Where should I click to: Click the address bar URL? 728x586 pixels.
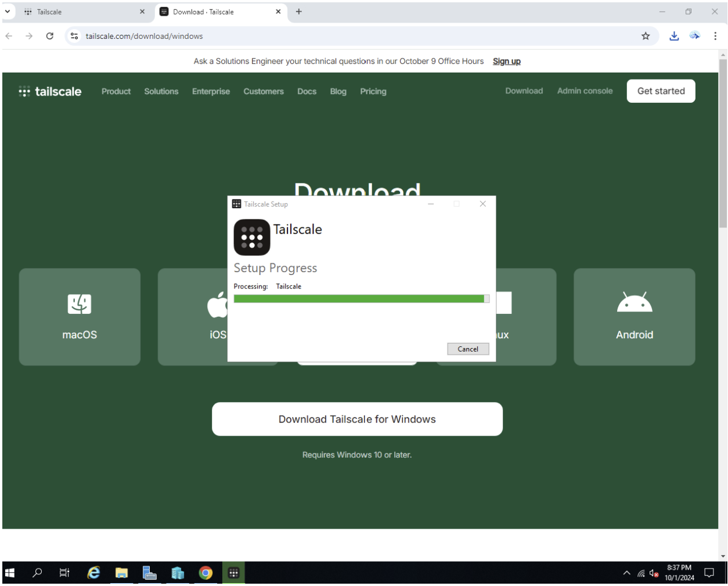(144, 36)
